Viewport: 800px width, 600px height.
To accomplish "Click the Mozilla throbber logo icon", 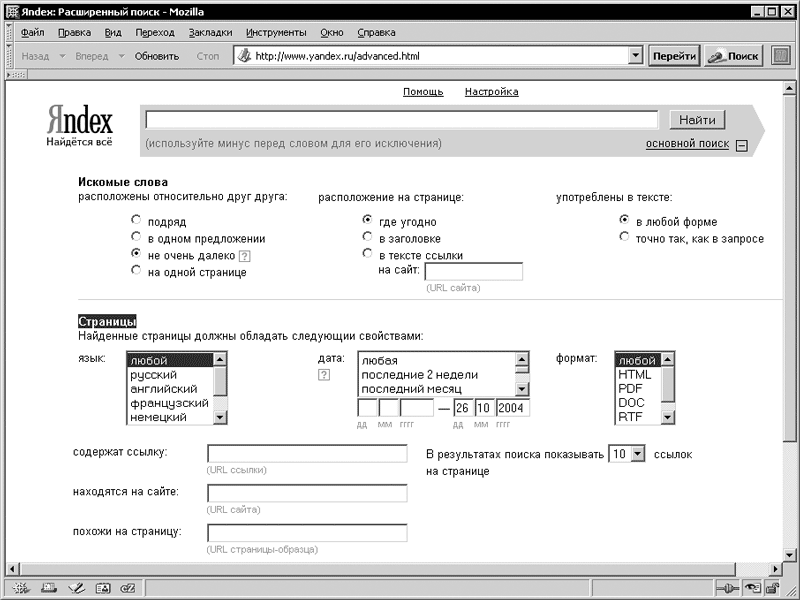I will [x=780, y=56].
